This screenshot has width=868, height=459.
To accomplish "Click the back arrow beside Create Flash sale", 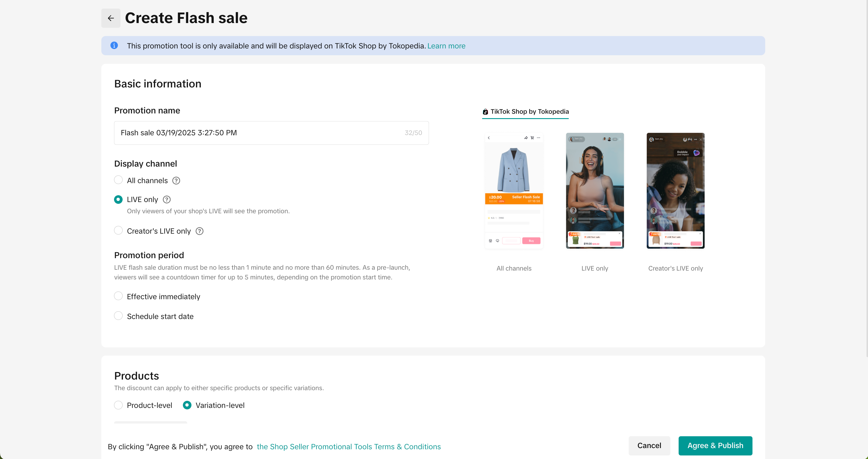I will [x=111, y=18].
